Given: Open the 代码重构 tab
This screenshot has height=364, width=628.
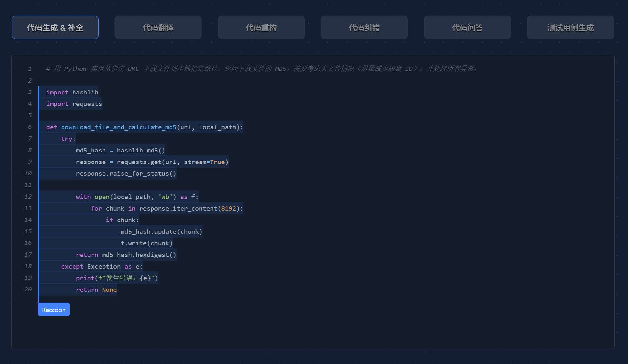Looking at the screenshot, I should [261, 28].
